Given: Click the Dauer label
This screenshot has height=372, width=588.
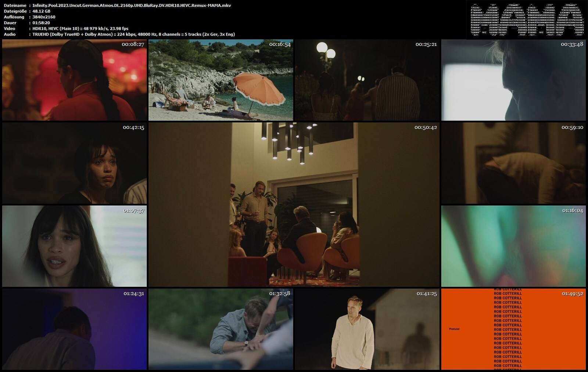Looking at the screenshot, I should tap(10, 23).
